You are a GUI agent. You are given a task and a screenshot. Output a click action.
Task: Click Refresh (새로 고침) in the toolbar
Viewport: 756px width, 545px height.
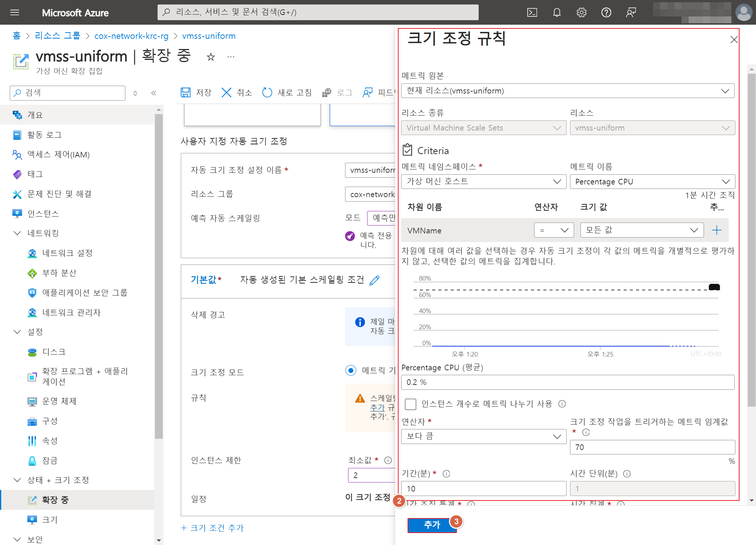287,92
